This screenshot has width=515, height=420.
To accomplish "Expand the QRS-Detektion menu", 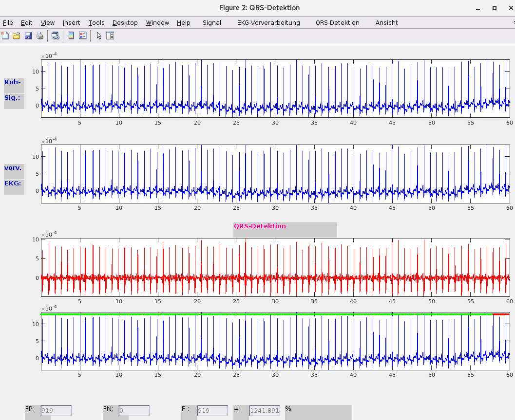I will [337, 23].
